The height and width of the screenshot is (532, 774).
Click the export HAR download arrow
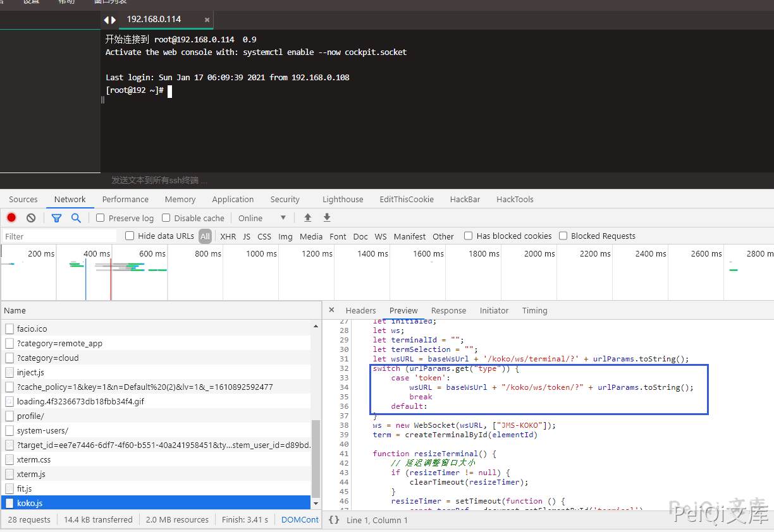point(327,218)
